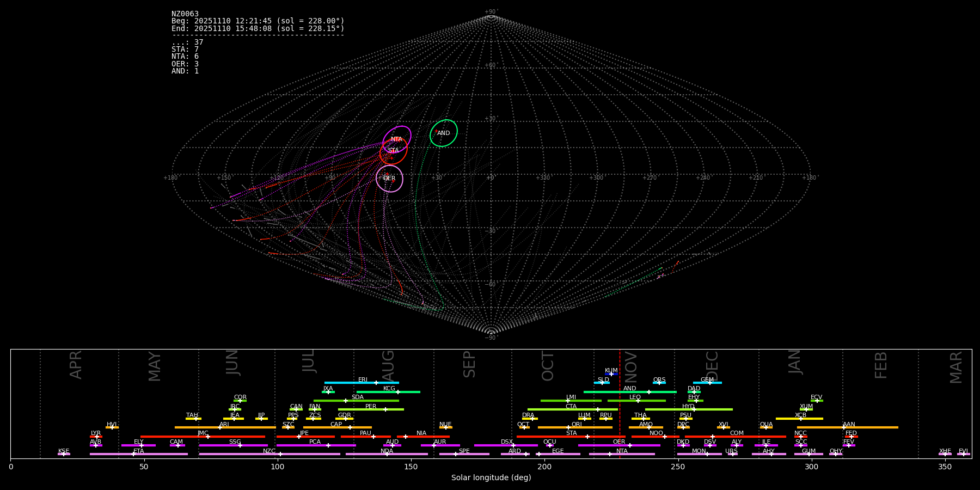Screen dimensions: 980x490
Task: Select the ETA shower bar
Action: 138,454
